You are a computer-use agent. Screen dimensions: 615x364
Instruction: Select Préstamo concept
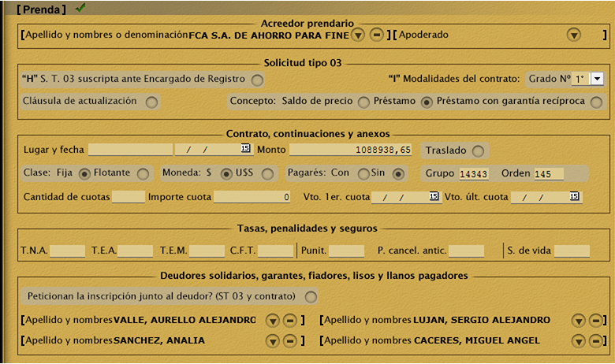(427, 102)
